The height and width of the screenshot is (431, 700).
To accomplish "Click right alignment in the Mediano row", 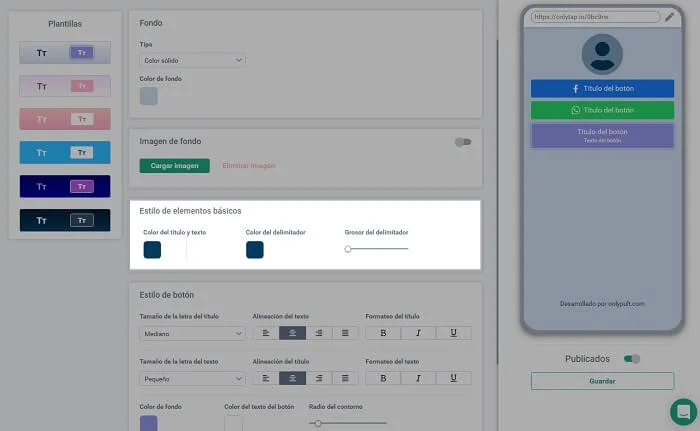I will click(x=318, y=333).
